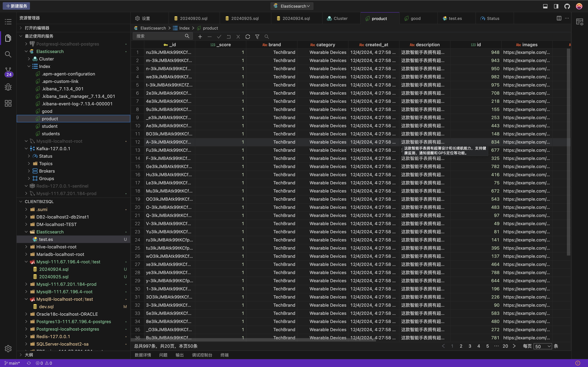Click the refresh icon in table toolbar
The image size is (588, 367).
tap(248, 37)
